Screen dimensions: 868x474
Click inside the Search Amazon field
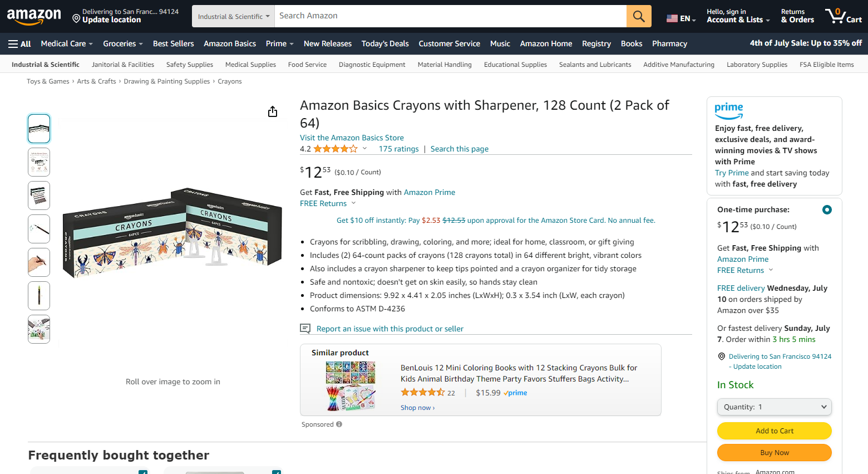click(x=451, y=16)
